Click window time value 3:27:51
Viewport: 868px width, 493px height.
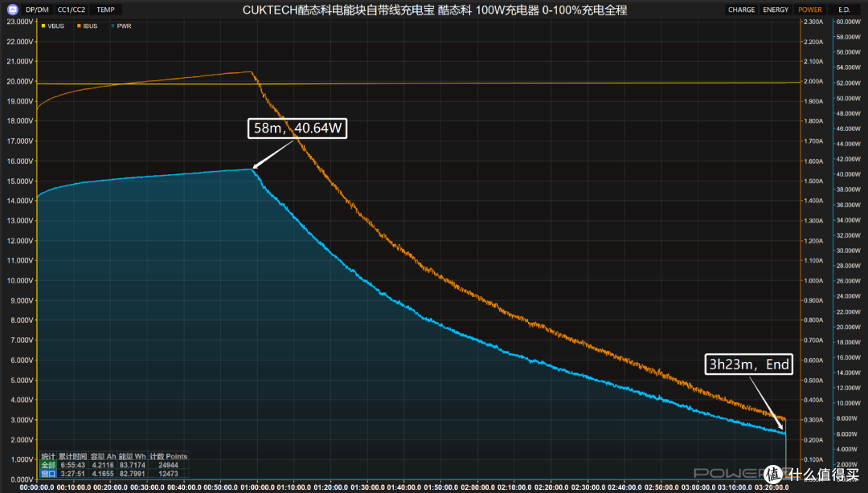coord(73,474)
